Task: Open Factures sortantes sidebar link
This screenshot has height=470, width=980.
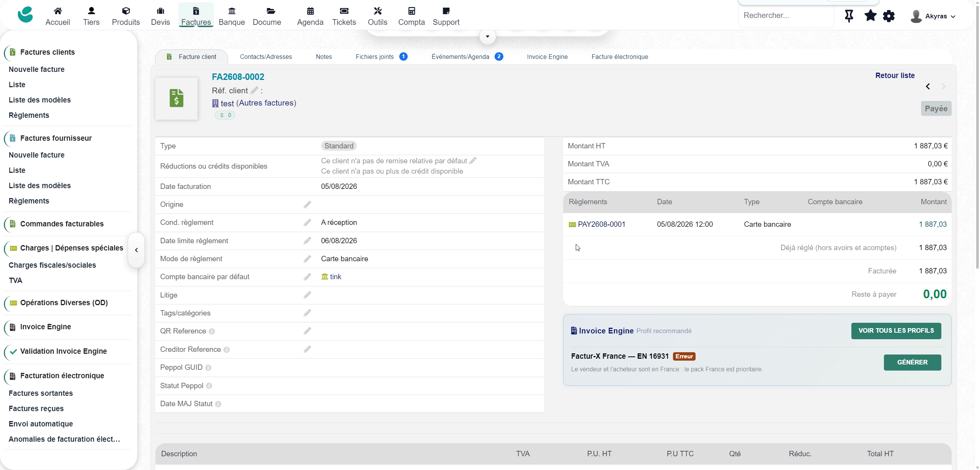Action: [x=41, y=393]
